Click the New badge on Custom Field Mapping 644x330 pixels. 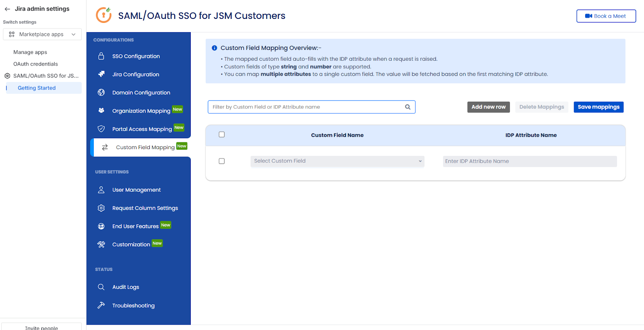click(x=182, y=146)
